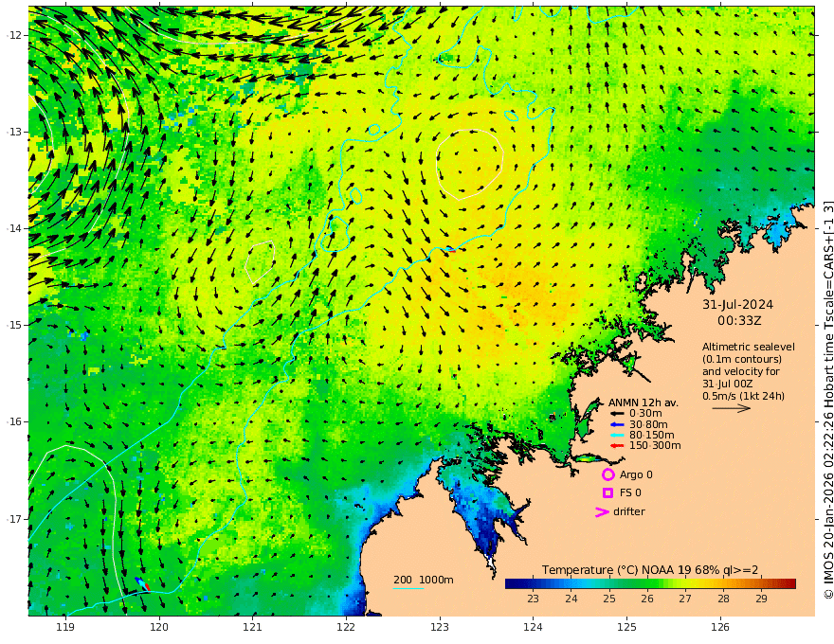Click the ANMN mooring marker near 120E 17.7S
The height and width of the screenshot is (644, 834).
pos(142,584)
